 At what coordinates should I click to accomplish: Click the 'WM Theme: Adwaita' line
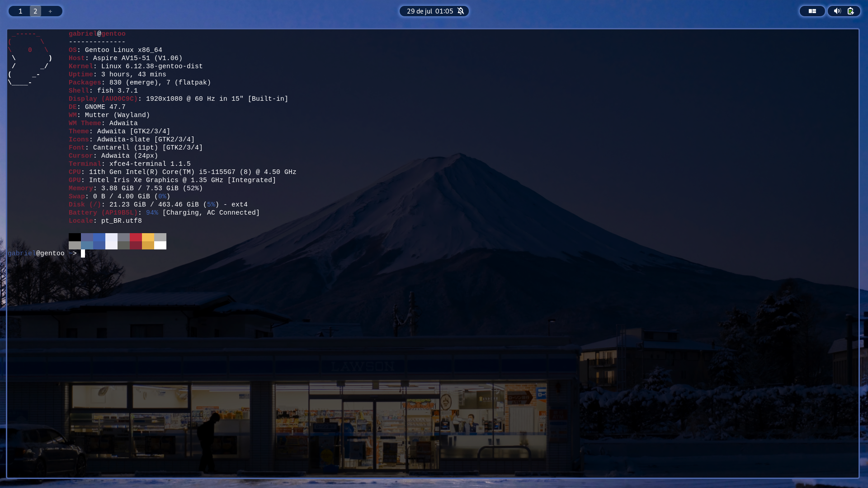click(x=103, y=123)
